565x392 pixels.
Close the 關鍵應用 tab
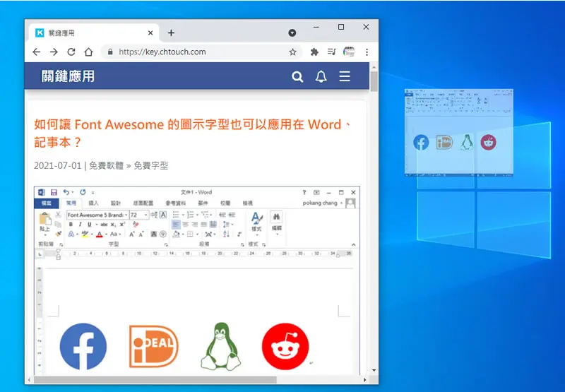tap(150, 32)
